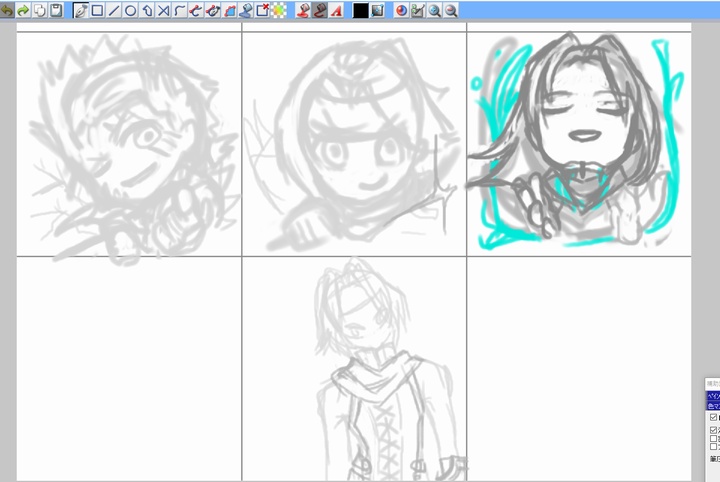Select the red letter A Text tool
The width and height of the screenshot is (720, 482).
pyautogui.click(x=336, y=10)
